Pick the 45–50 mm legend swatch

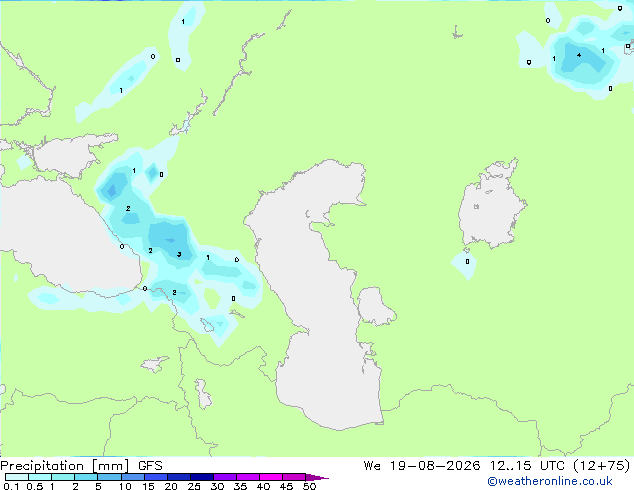[x=294, y=477]
